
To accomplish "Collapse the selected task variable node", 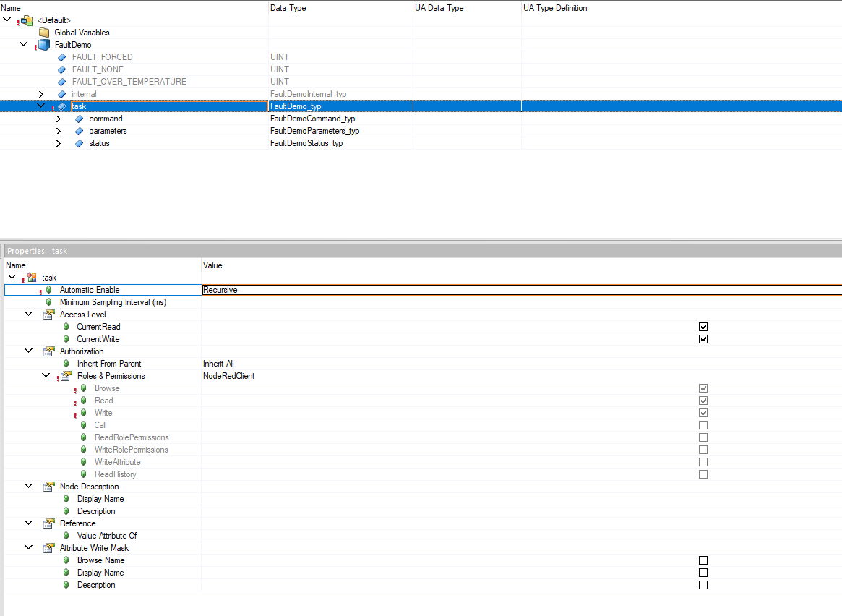I will pos(40,106).
